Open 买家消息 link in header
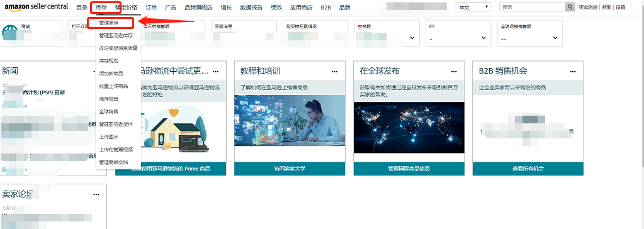The image size is (644, 229). click(x=588, y=8)
